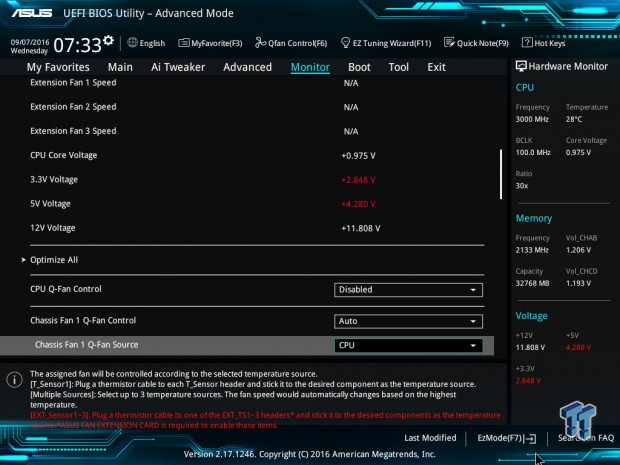
Task: Click the 3000 MHz CPU frequency value
Action: 532,119
